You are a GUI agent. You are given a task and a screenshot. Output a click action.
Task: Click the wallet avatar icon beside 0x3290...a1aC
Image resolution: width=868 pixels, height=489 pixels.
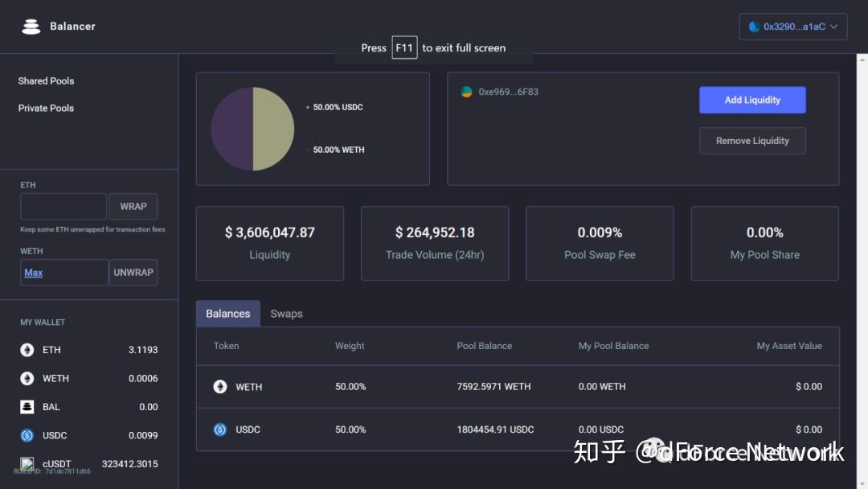pos(753,27)
